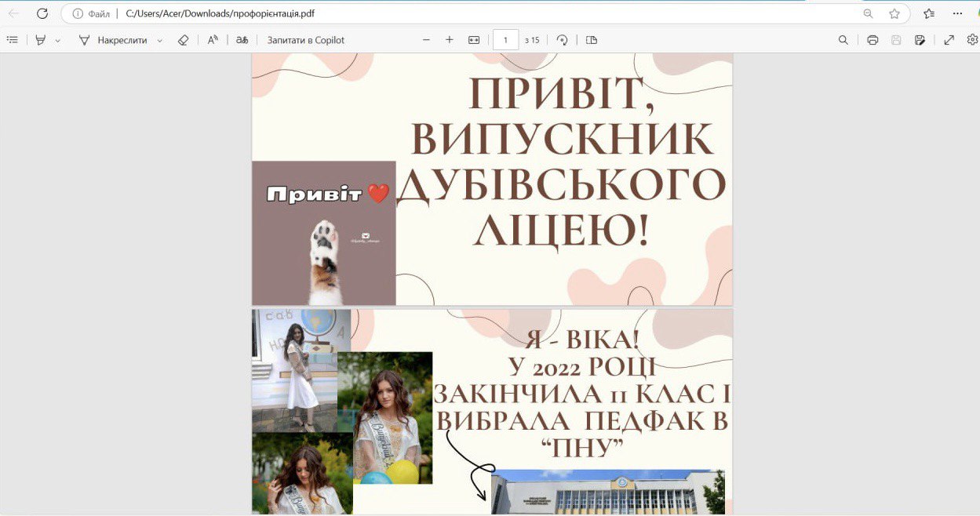Select the highlighter tool

click(41, 40)
